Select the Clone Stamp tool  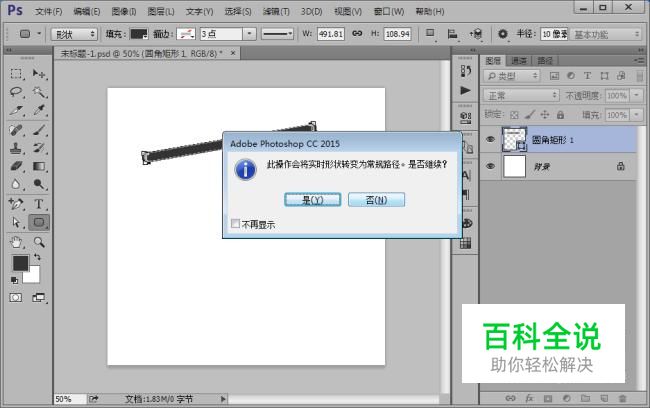click(16, 148)
